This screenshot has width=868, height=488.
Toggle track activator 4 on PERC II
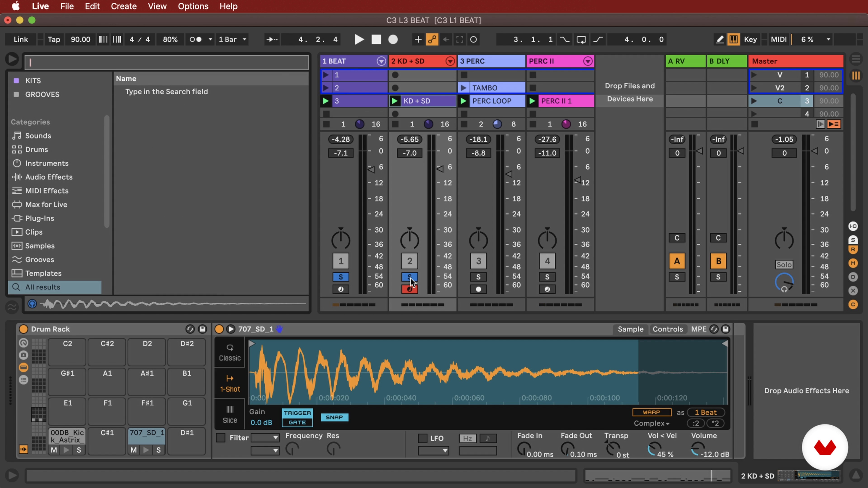tap(547, 261)
